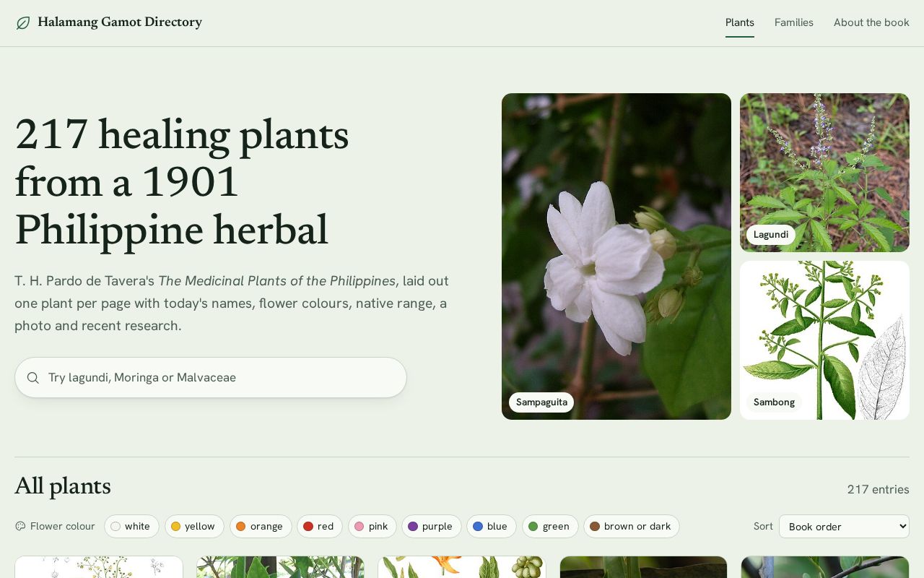Open the Sort dropdown showing Book order
Screen dimensions: 924x578
pyautogui.click(x=844, y=527)
